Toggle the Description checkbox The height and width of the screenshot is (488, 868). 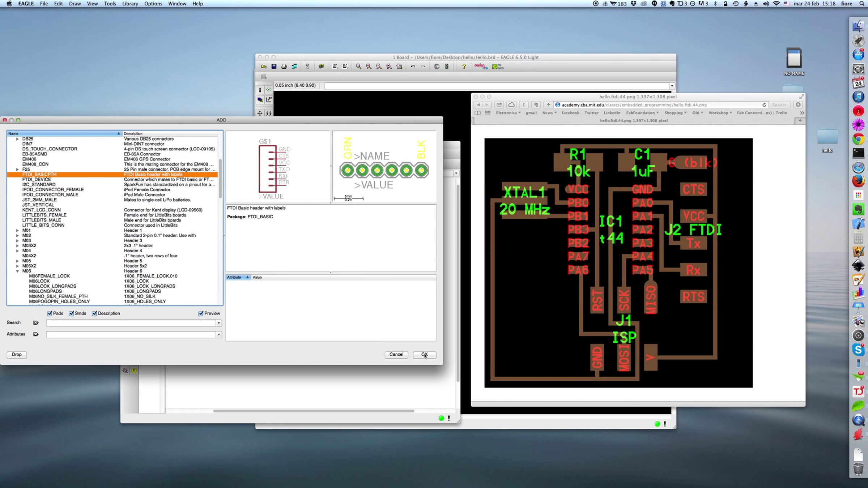point(94,313)
